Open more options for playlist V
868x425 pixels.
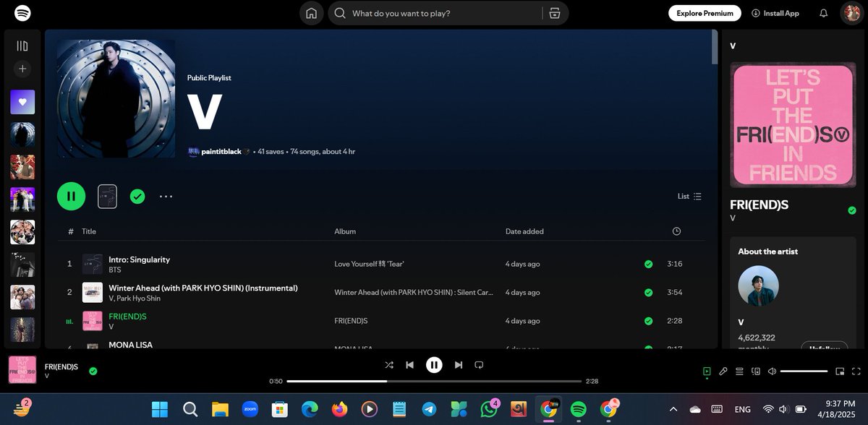click(x=166, y=196)
